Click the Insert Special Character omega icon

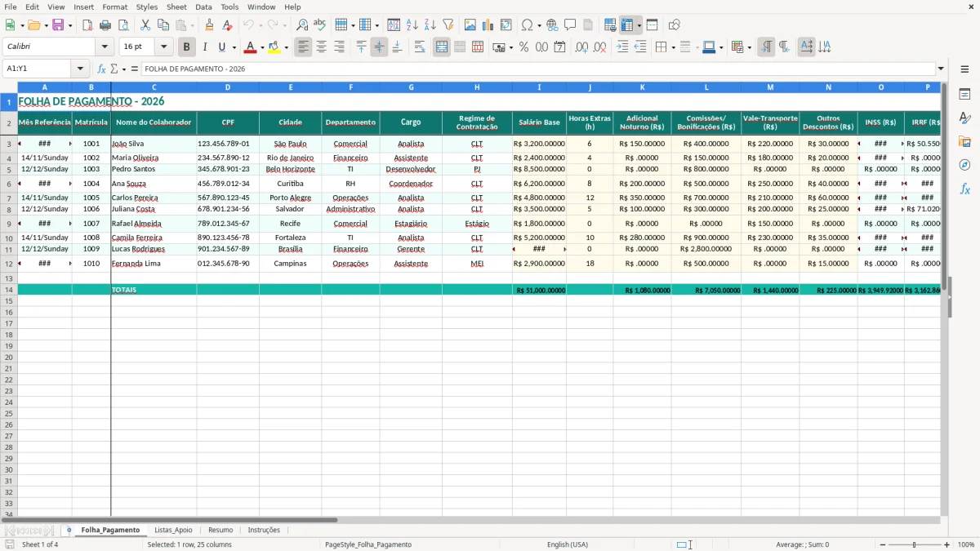(527, 25)
